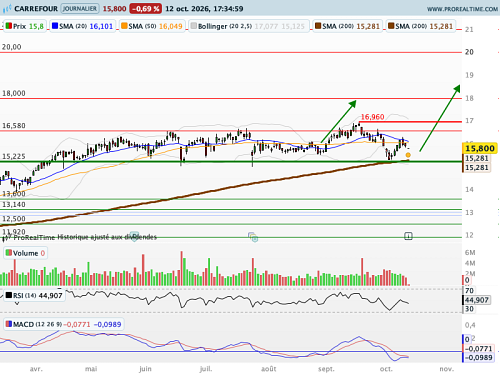Click the red -0,69 % change badge

click(146, 9)
